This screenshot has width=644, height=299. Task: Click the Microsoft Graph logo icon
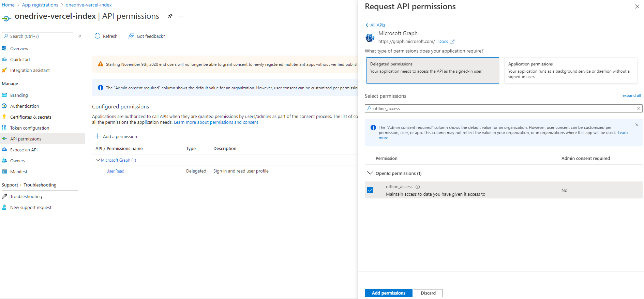point(370,38)
